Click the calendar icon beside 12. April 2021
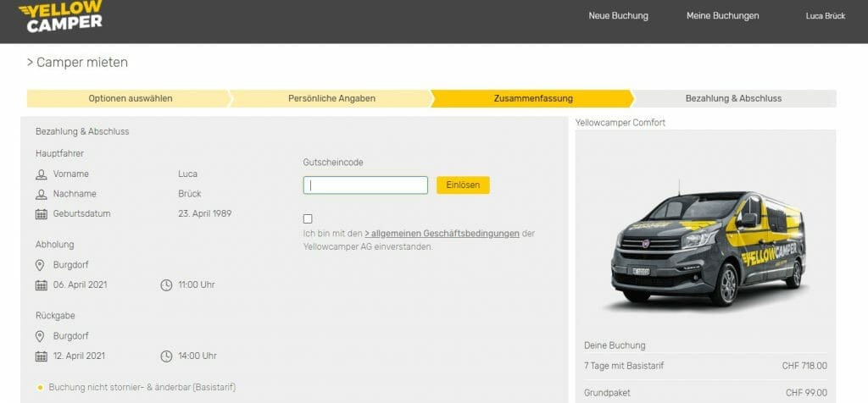This screenshot has width=868, height=403. click(x=41, y=356)
